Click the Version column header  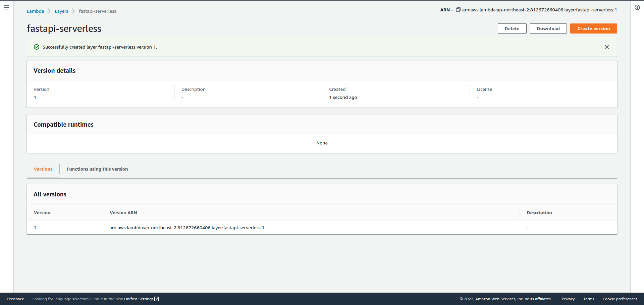coord(42,212)
